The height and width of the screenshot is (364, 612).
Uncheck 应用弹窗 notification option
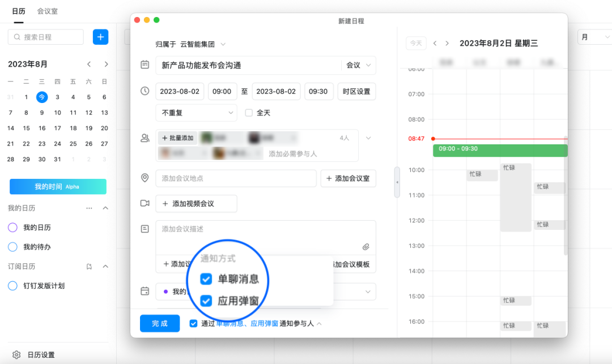[206, 301]
